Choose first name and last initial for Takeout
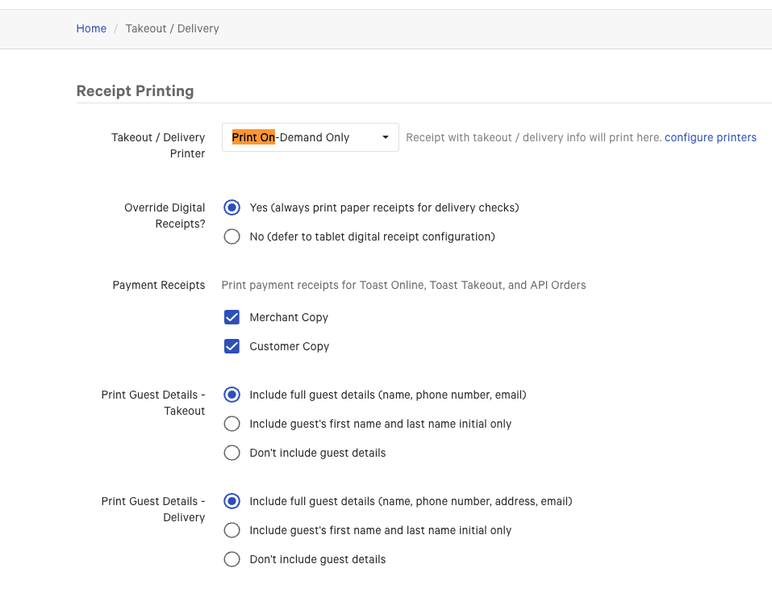The height and width of the screenshot is (602, 772). point(232,424)
